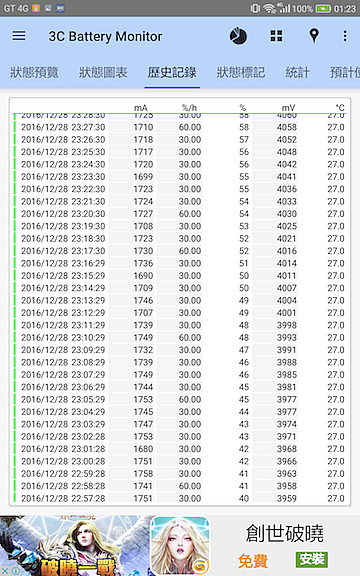
Task: Tap the 3985 mV value
Action: 287,375
